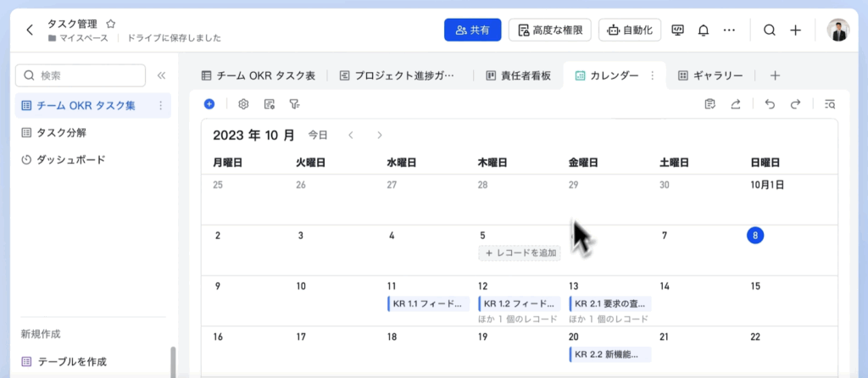
Task: Advance to next month with right chevron
Action: pos(380,135)
